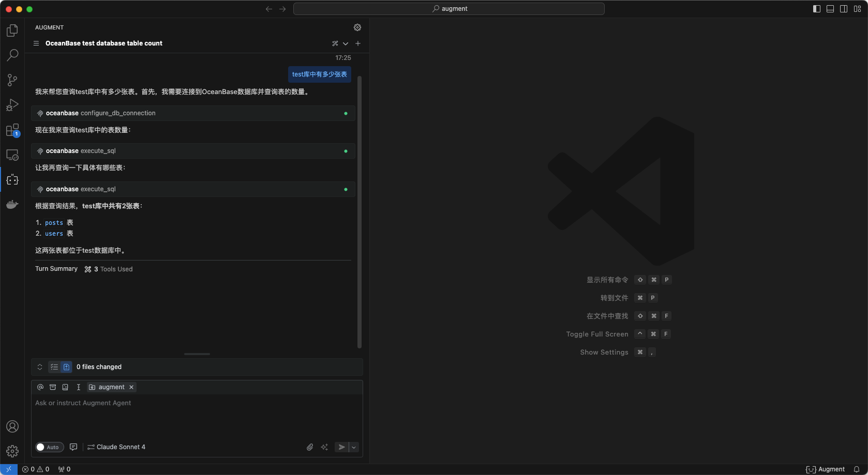Open the Augment panel in the activity bar
Viewport: 868px width, 475px height.
[12, 180]
